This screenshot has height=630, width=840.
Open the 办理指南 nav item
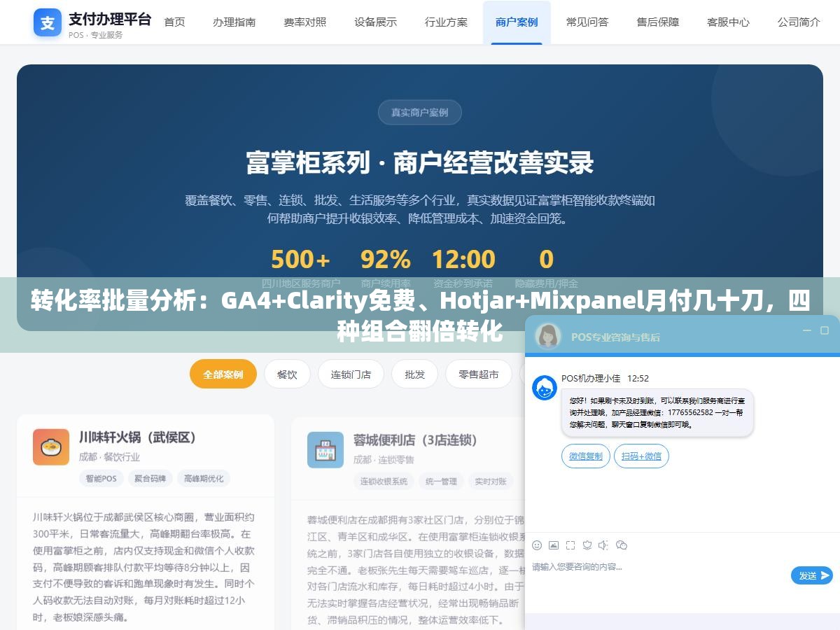234,22
